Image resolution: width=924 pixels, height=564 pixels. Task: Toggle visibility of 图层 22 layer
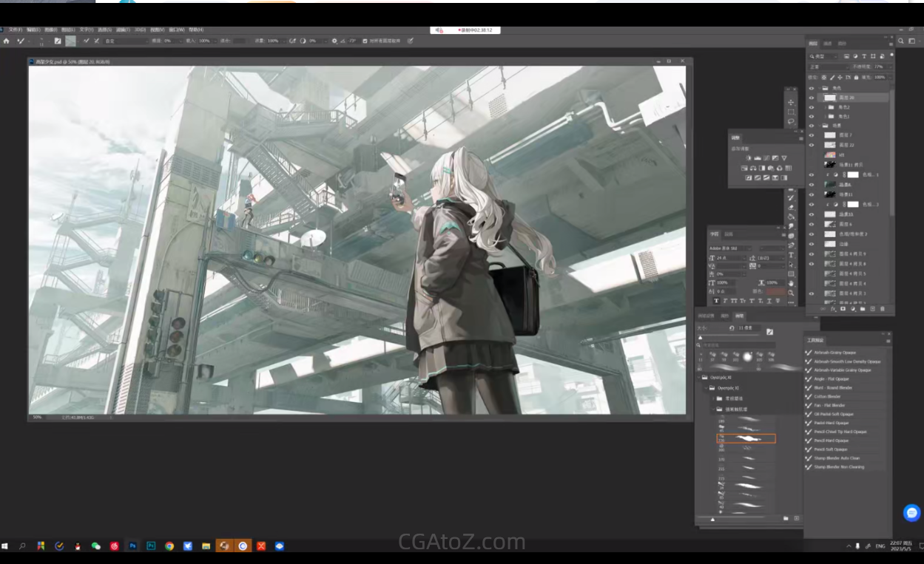(x=812, y=145)
